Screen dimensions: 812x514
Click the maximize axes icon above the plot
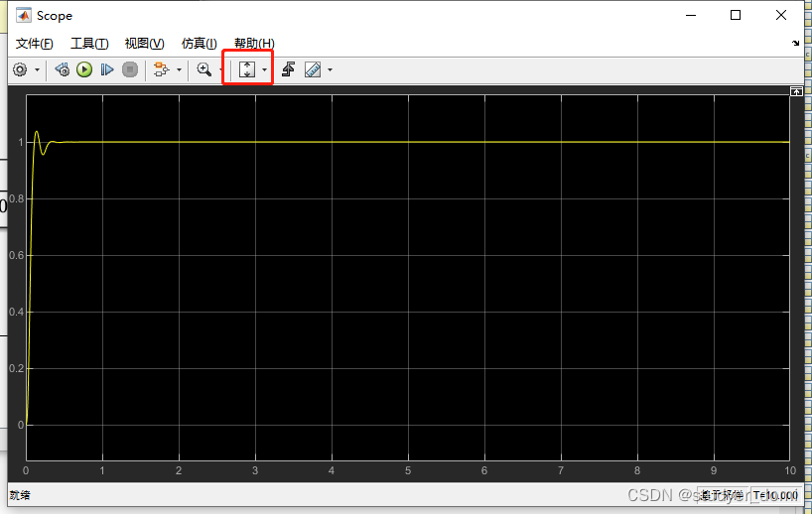pyautogui.click(x=796, y=91)
